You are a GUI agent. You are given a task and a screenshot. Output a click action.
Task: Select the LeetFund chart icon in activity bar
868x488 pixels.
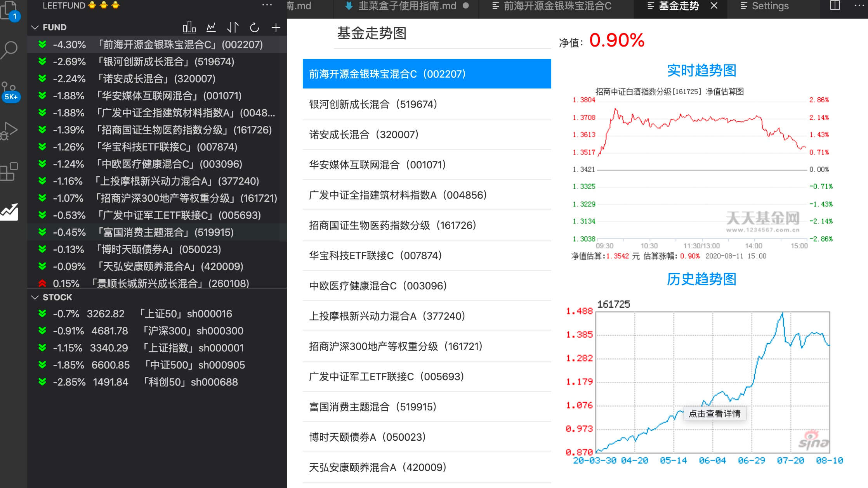pyautogui.click(x=9, y=212)
